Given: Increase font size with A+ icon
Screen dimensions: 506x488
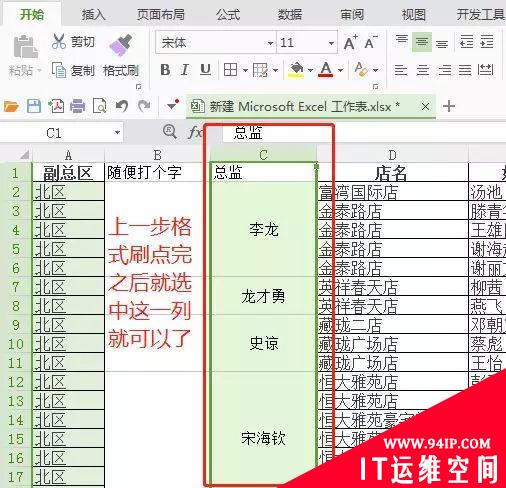Looking at the screenshot, I should (350, 42).
